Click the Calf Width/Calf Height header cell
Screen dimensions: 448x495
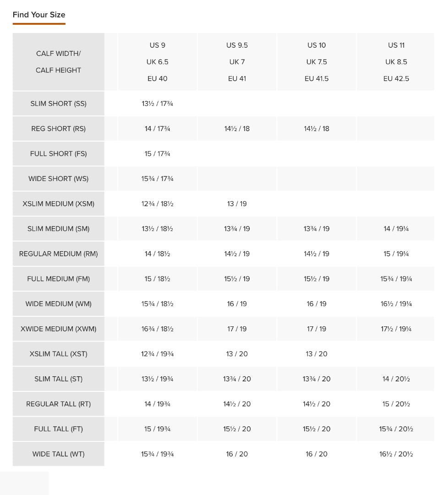tap(58, 62)
